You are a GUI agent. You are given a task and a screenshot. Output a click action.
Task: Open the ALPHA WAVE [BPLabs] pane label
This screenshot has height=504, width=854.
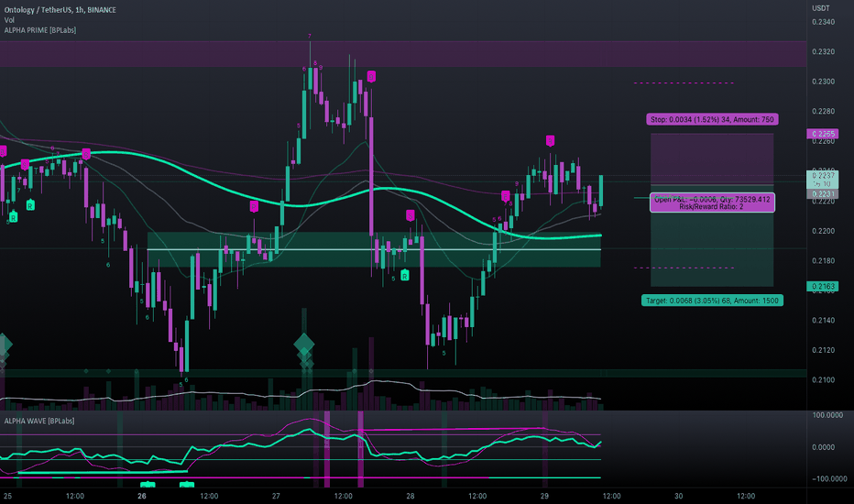click(x=39, y=421)
